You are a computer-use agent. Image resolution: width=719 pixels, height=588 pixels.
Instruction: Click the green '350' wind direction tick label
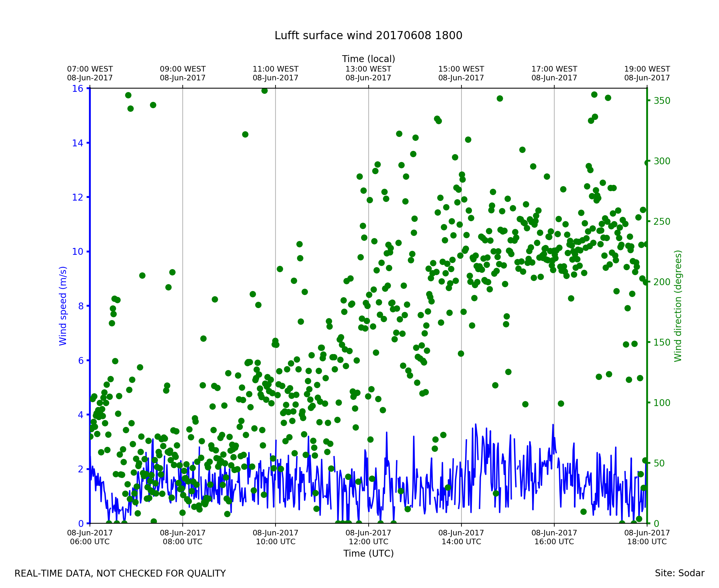click(662, 101)
